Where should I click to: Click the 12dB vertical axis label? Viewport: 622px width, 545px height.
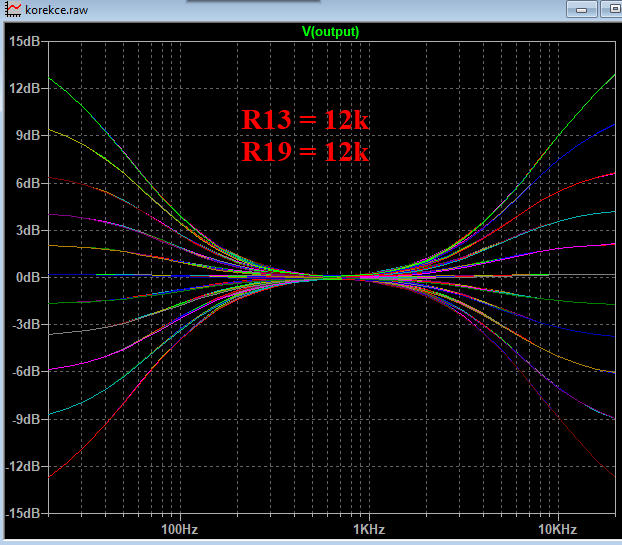(24, 88)
